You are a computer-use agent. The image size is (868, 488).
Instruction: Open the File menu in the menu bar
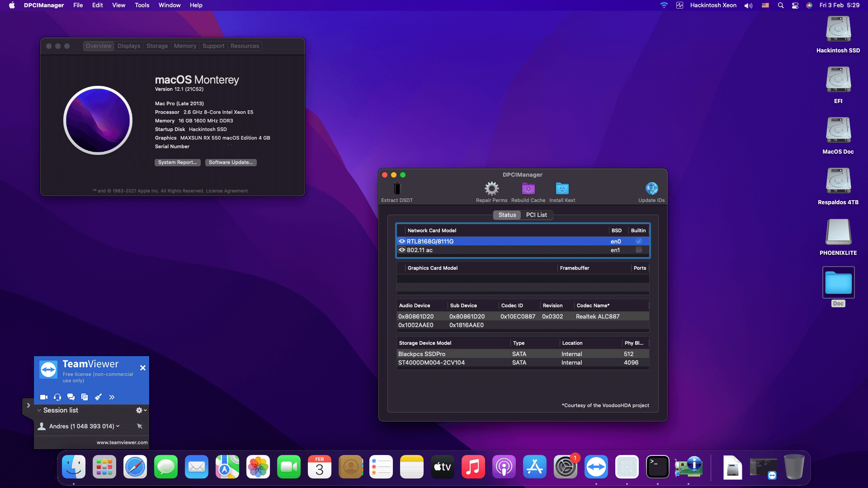pos(78,5)
